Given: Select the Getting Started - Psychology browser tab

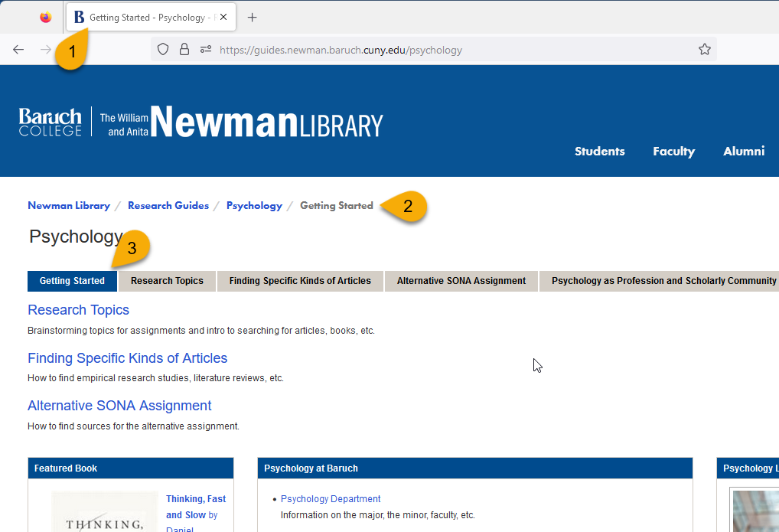Looking at the screenshot, I should coord(151,18).
